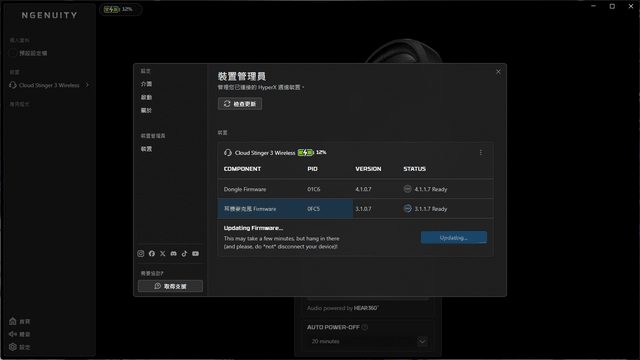Open the HyperX Facebook link icon
The image size is (640, 360).
[152, 253]
